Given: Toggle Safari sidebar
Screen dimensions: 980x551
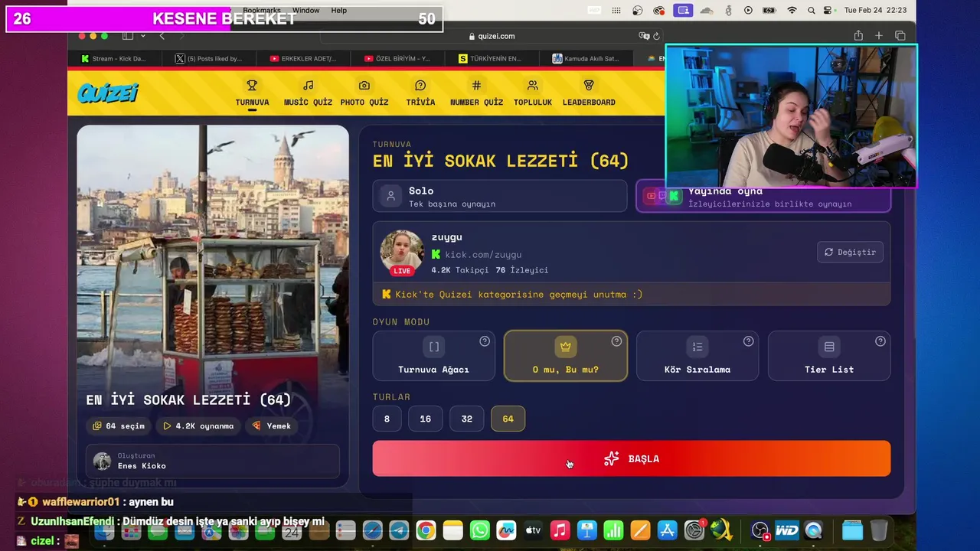Looking at the screenshot, I should 128,36.
